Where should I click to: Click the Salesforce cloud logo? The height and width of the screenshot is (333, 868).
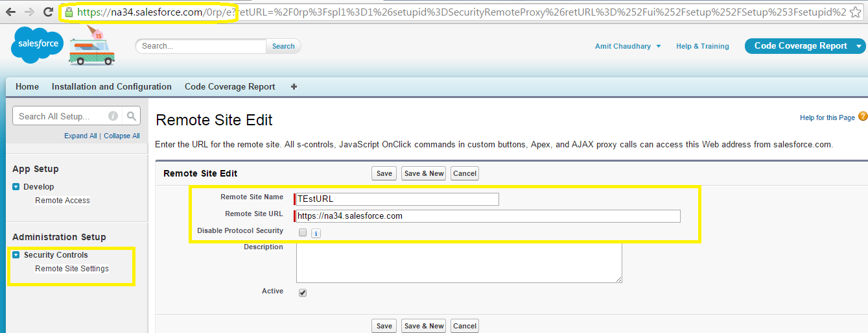point(36,45)
